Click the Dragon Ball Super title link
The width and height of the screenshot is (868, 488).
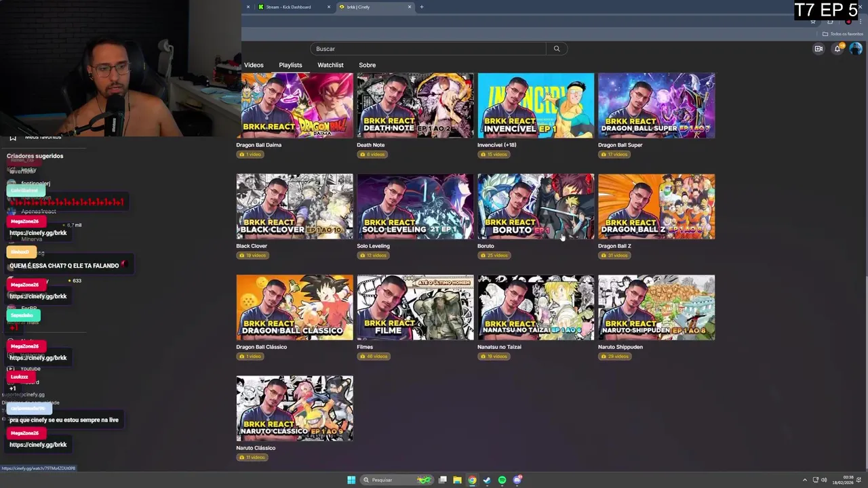point(620,145)
